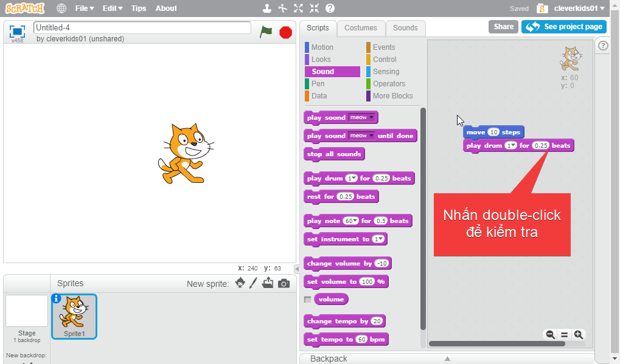The height and width of the screenshot is (364, 620).
Task: Open the About page
Action: pyautogui.click(x=166, y=9)
